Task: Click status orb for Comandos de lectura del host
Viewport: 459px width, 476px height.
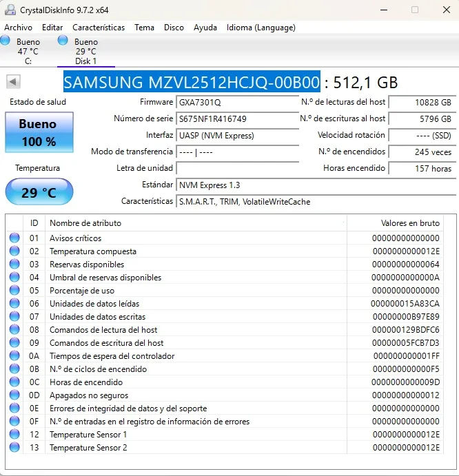Action: 14,329
